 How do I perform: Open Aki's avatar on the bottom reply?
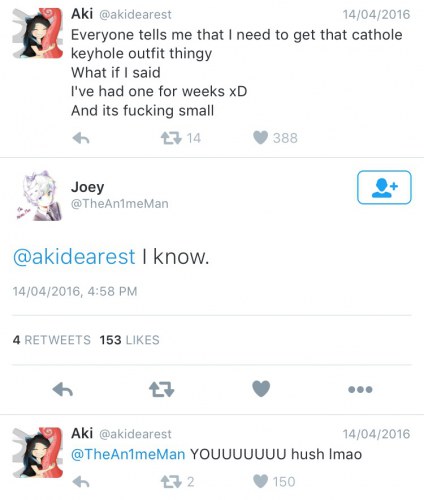coord(37,453)
